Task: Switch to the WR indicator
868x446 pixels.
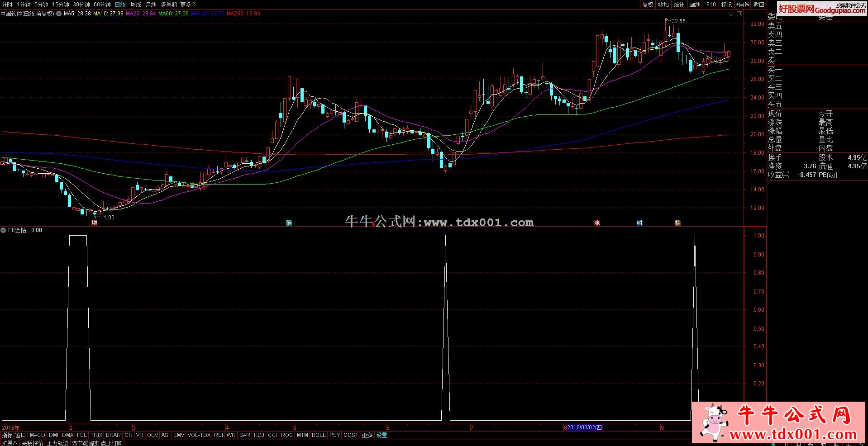Action: tap(231, 435)
